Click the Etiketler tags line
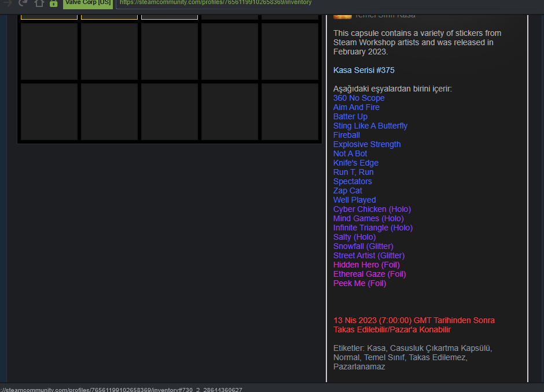The height and width of the screenshot is (392, 544). pos(413,357)
